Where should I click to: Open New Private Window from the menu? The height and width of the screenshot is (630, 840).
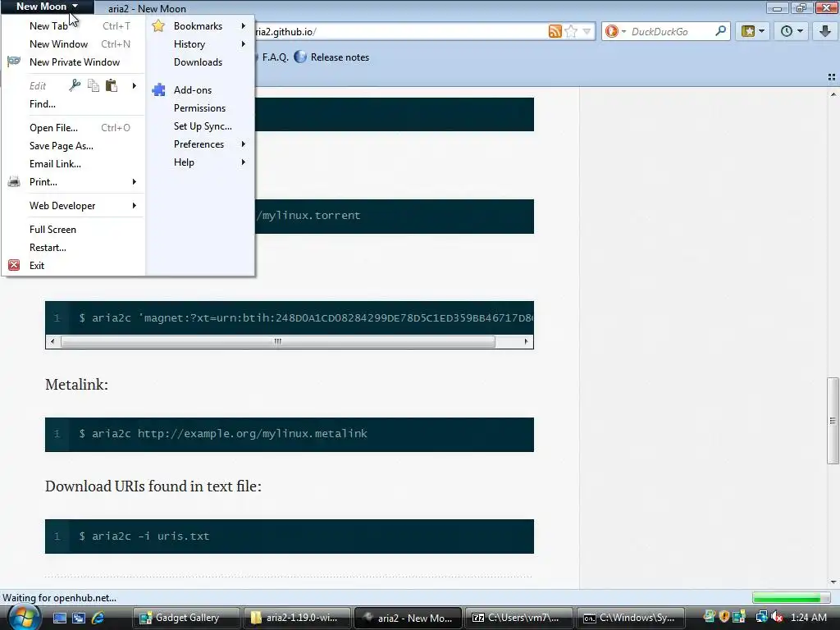coord(75,62)
